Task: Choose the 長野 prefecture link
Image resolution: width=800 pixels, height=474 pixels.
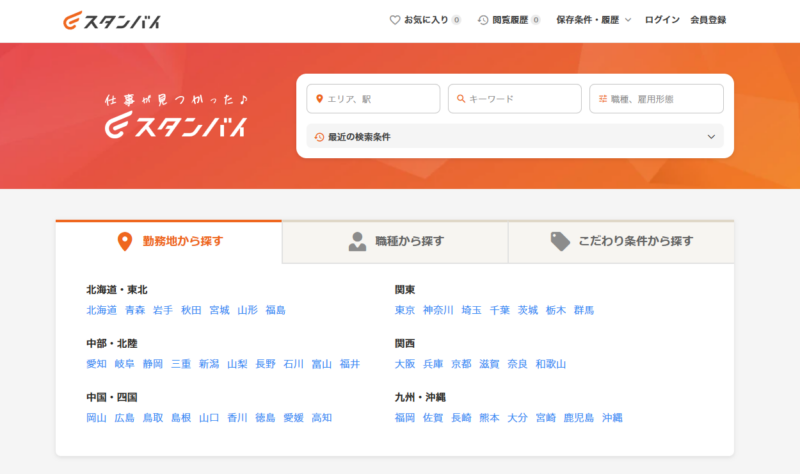Action: [x=265, y=364]
